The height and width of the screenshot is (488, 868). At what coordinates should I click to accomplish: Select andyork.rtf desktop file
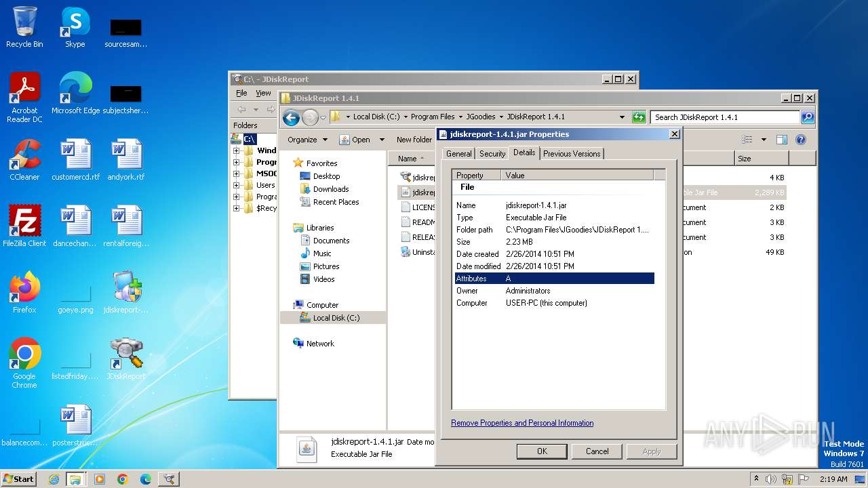point(126,160)
